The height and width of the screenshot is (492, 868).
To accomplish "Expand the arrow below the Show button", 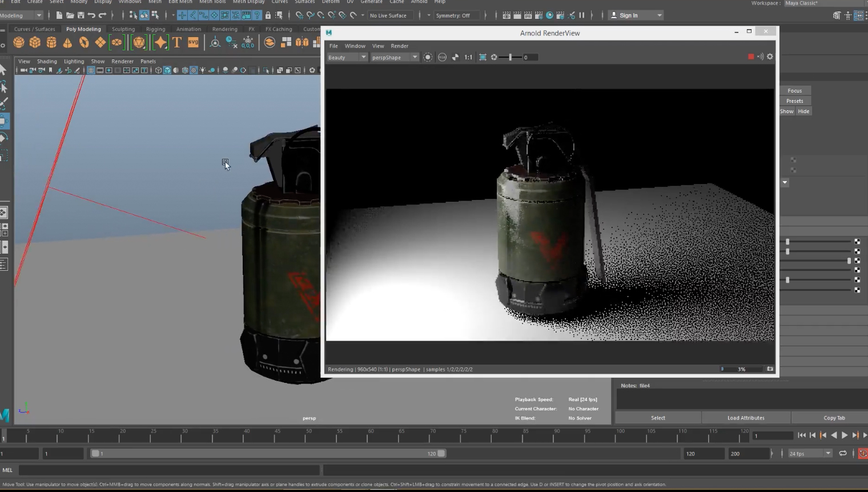I will (x=785, y=182).
